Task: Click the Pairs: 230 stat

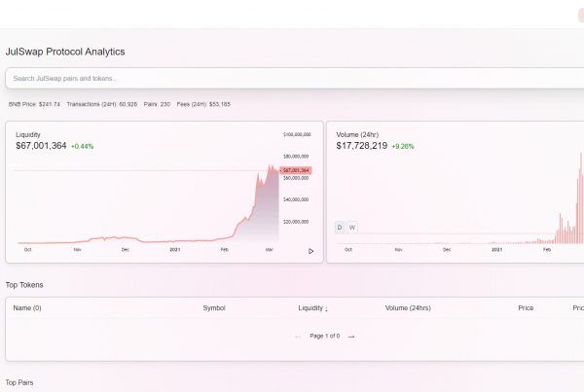Action: [157, 104]
